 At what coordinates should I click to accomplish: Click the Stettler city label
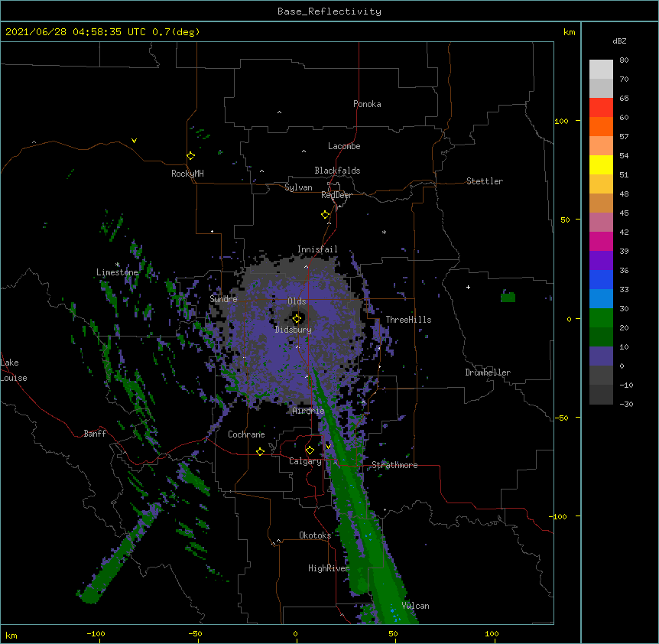tap(485, 181)
